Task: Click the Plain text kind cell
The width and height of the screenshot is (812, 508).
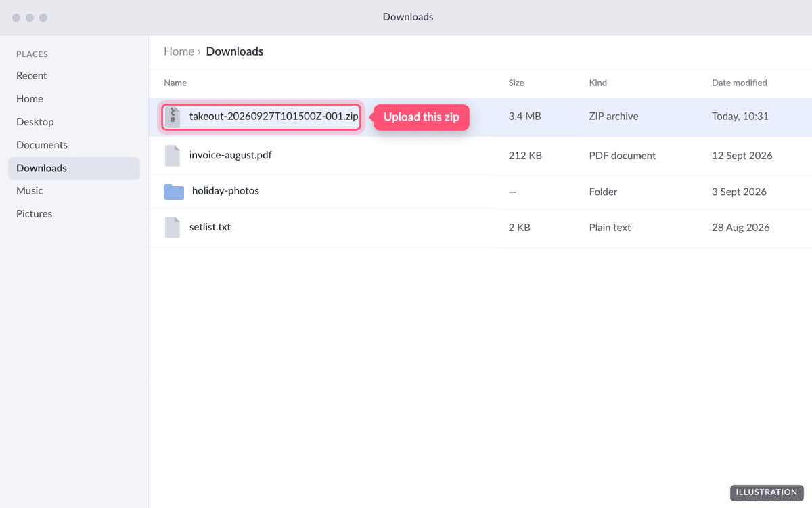Action: click(610, 228)
